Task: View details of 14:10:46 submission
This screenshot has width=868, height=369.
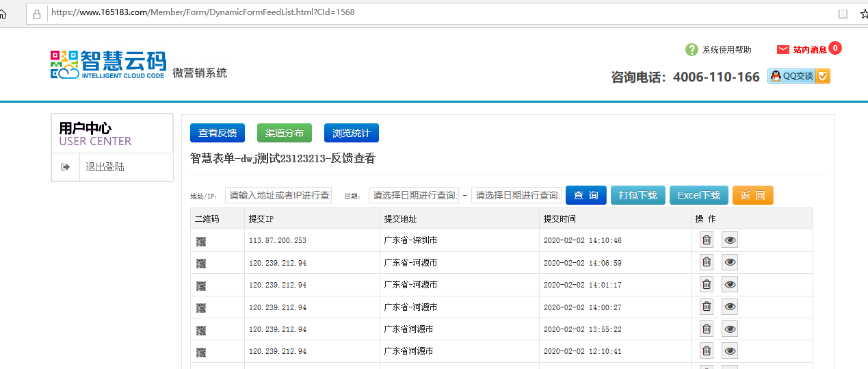Action: click(x=730, y=240)
